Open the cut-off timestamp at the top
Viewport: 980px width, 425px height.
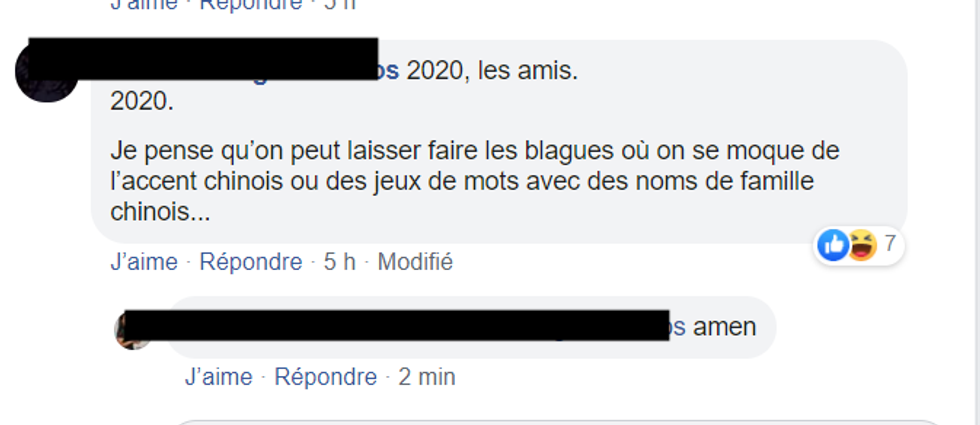point(339,5)
